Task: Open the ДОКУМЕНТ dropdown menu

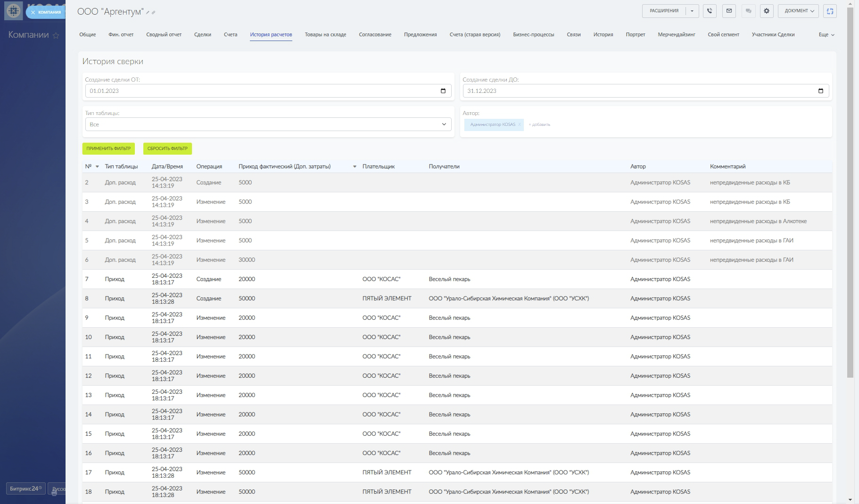Action: (x=799, y=11)
